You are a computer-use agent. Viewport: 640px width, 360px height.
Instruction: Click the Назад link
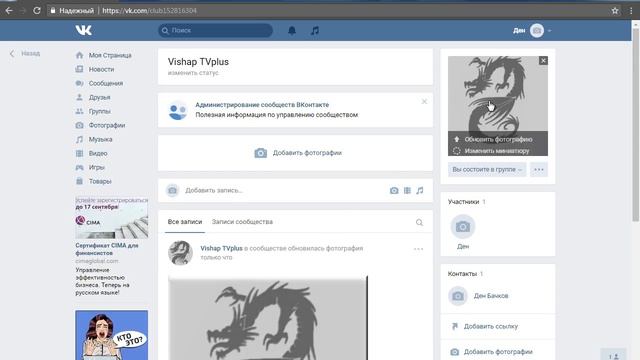coord(25,53)
